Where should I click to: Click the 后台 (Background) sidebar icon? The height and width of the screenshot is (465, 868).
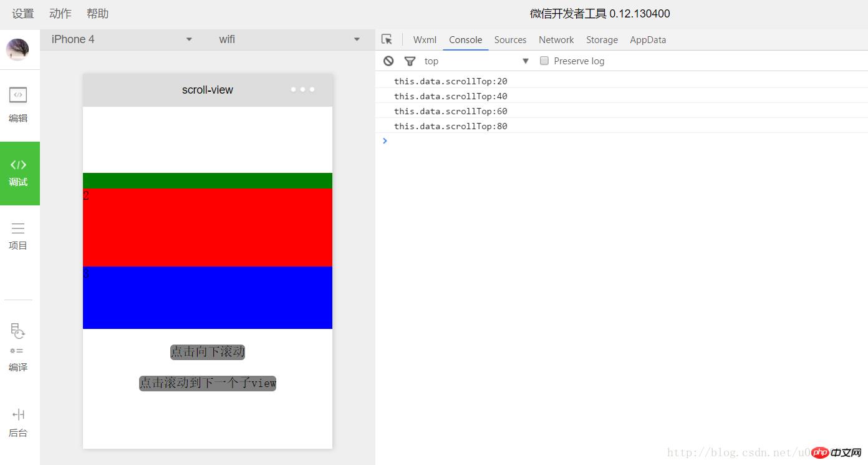pyautogui.click(x=18, y=423)
